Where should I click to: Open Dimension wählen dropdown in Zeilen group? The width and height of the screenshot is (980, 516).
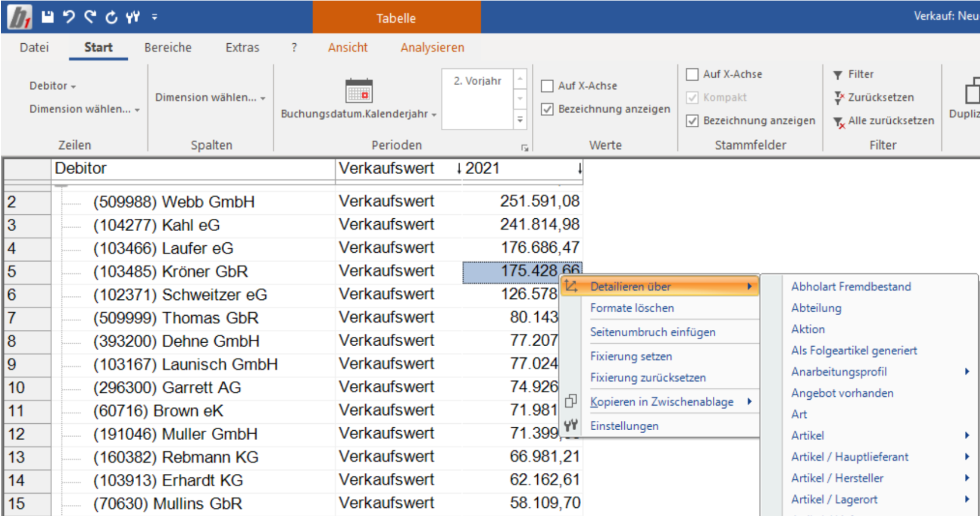coord(85,109)
